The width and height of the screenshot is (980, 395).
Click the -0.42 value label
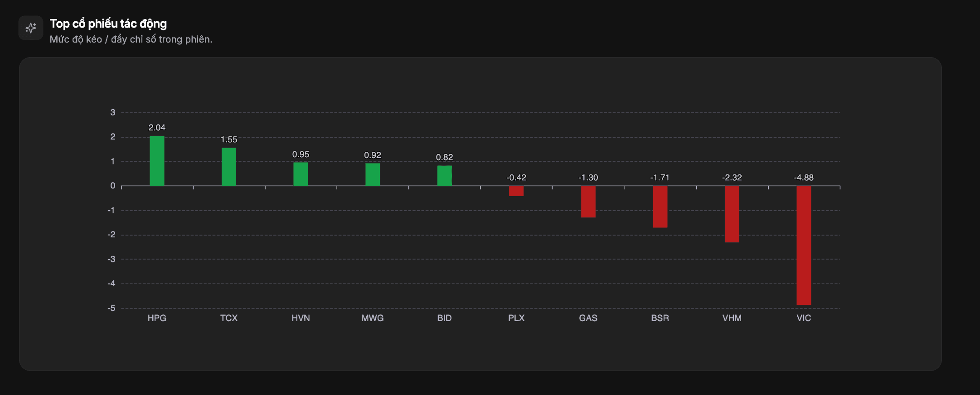tap(516, 178)
